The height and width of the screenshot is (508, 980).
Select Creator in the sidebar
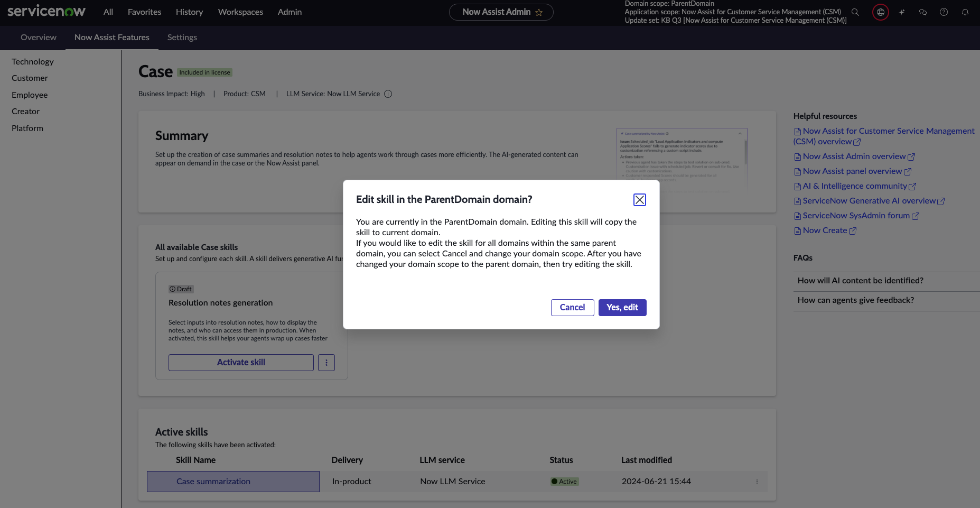(26, 112)
